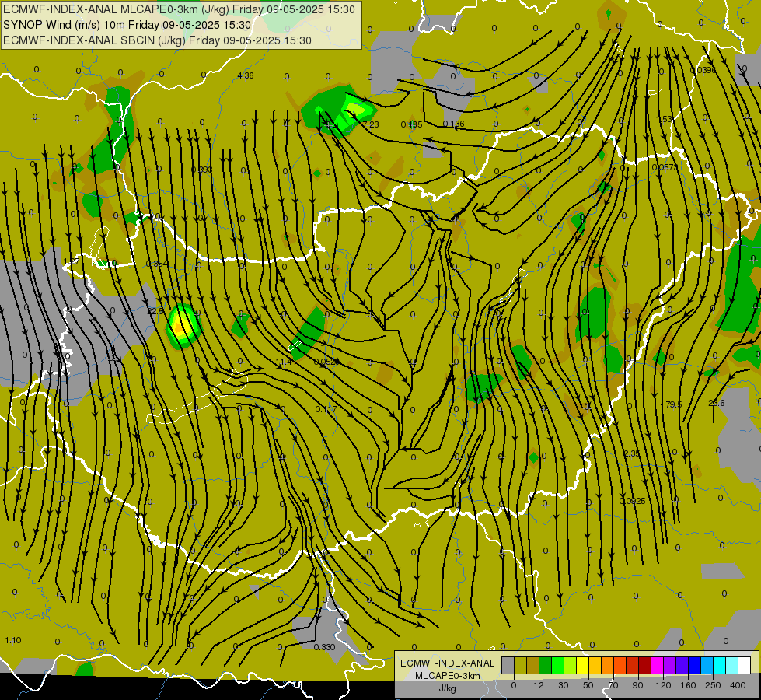Click the legend scale value 120
This screenshot has width=761, height=700.
point(664,685)
